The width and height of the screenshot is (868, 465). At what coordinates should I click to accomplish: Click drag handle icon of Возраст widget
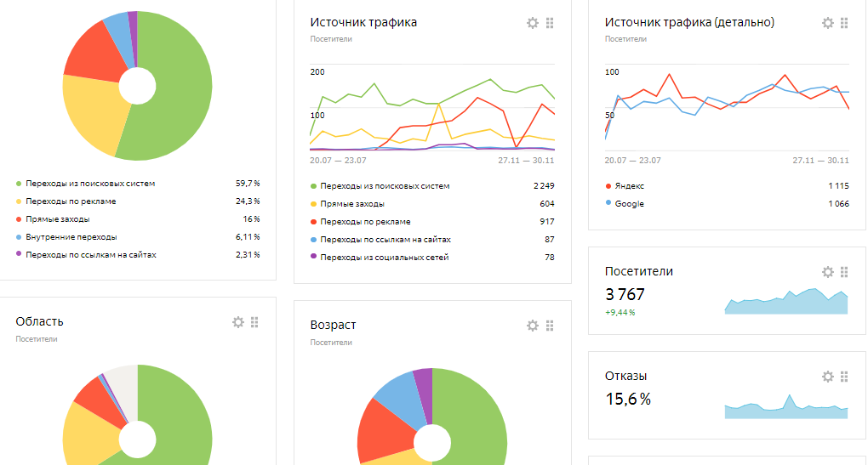550,326
